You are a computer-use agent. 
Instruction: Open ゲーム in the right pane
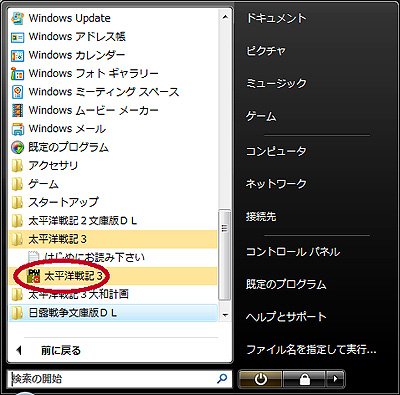pos(261,117)
